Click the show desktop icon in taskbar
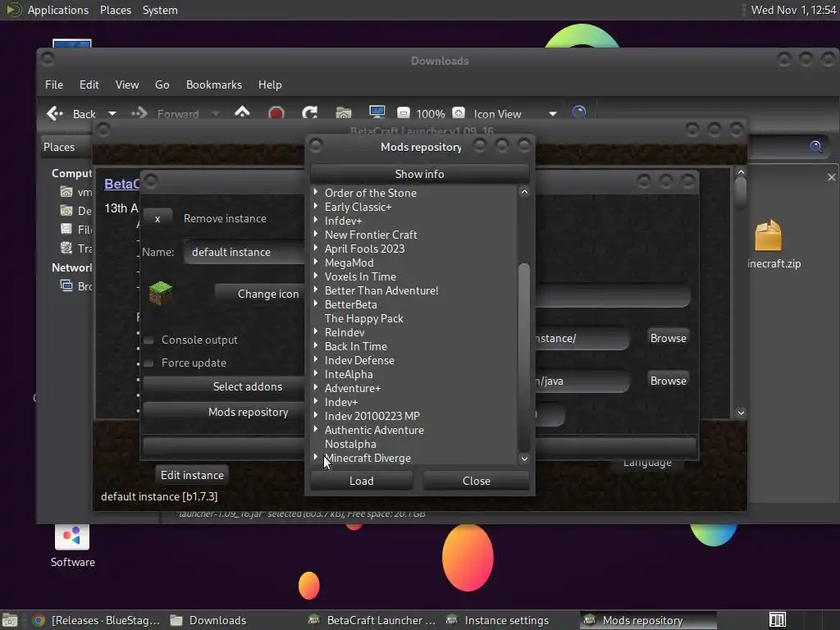Screen dimensions: 840x630 pos(10,620)
